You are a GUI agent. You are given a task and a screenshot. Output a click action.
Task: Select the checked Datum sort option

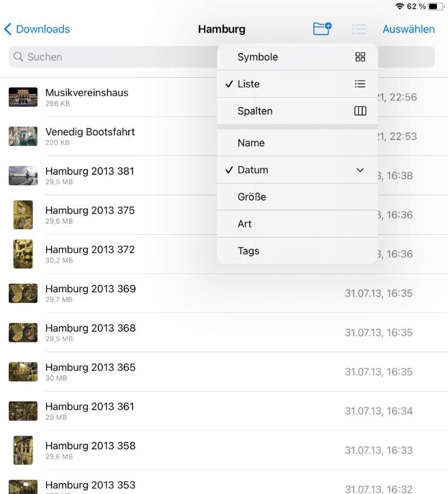click(253, 170)
